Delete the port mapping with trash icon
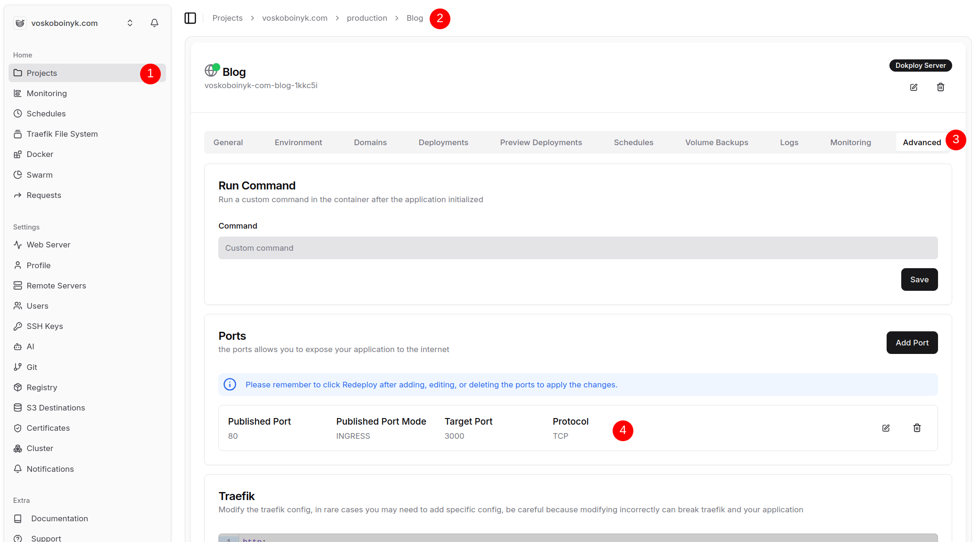Image resolution: width=980 pixels, height=542 pixels. tap(917, 427)
